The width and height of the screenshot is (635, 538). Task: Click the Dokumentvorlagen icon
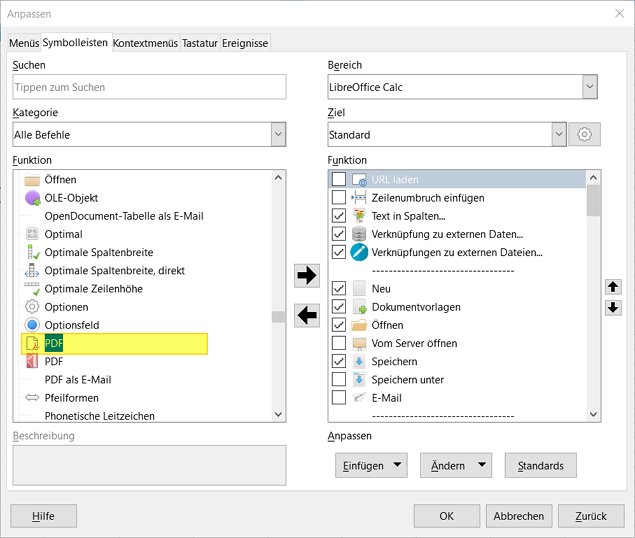click(x=359, y=307)
